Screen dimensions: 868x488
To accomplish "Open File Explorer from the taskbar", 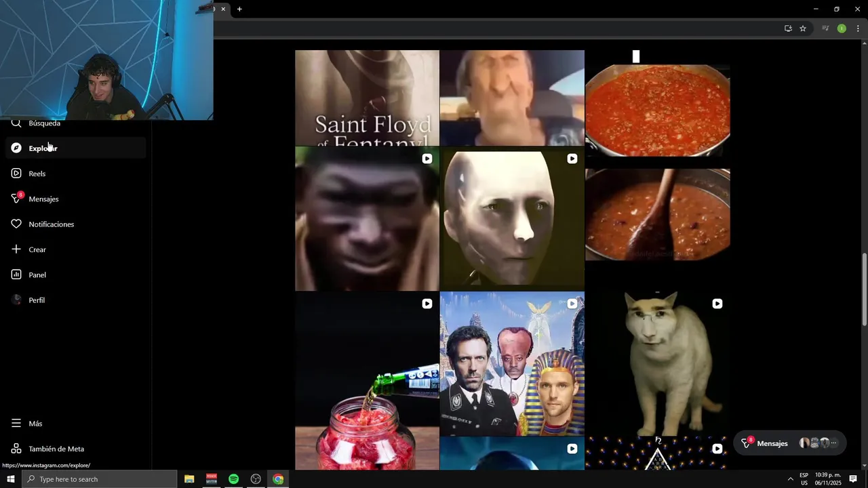I will coord(189,479).
